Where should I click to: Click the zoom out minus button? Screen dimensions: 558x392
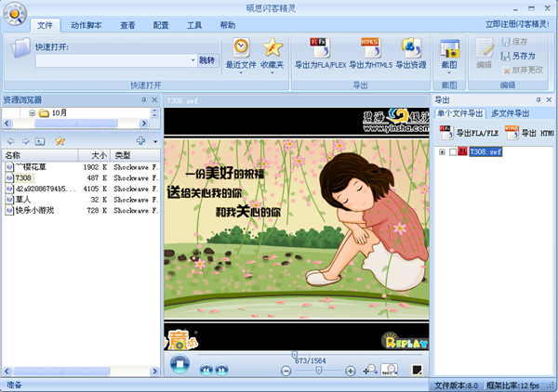(286, 372)
